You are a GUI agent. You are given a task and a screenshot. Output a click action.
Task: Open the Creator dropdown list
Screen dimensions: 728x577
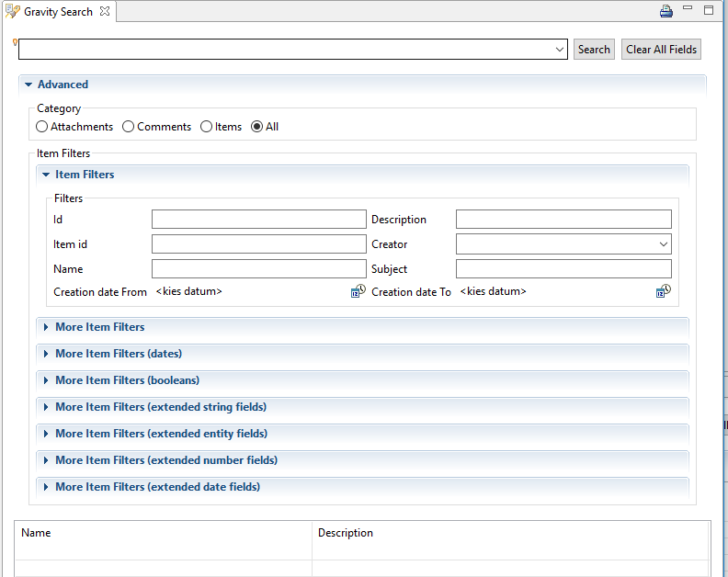pyautogui.click(x=663, y=244)
